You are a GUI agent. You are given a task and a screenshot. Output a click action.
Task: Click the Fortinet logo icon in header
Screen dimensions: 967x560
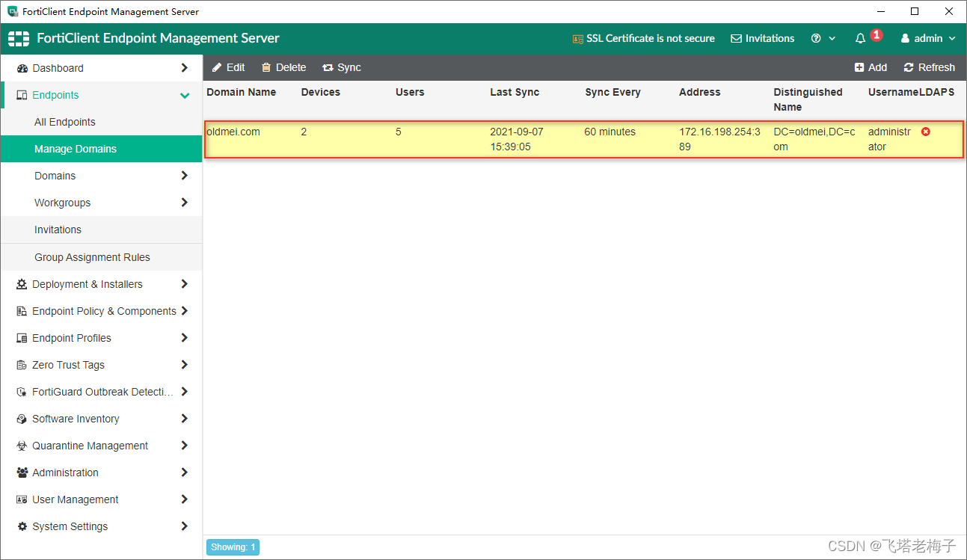pos(19,38)
